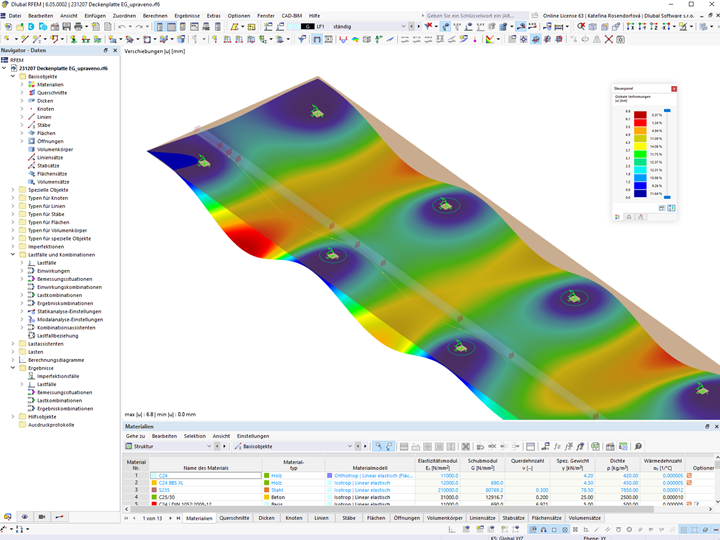
Task: Toggle the Navigator panel visibility button
Action: click(159, 27)
